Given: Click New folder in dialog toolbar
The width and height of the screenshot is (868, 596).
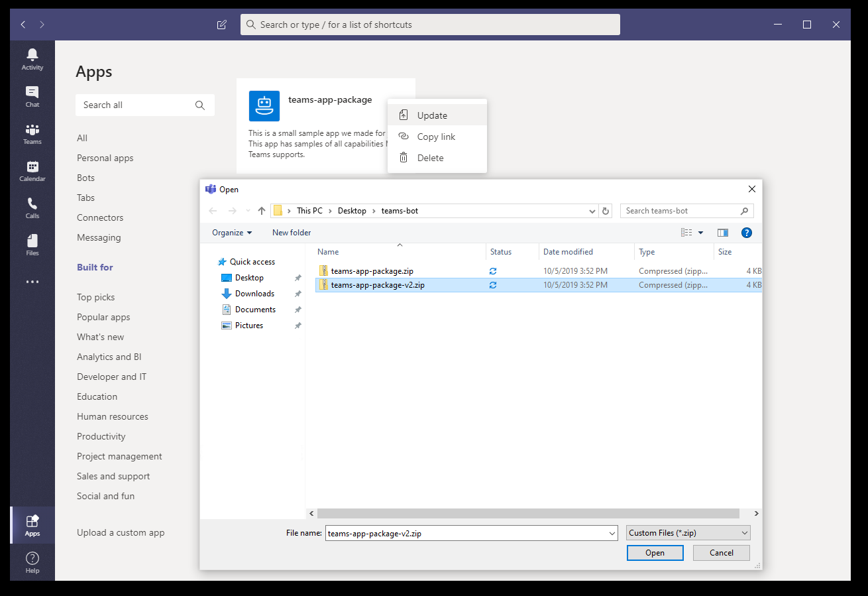Looking at the screenshot, I should pos(292,233).
